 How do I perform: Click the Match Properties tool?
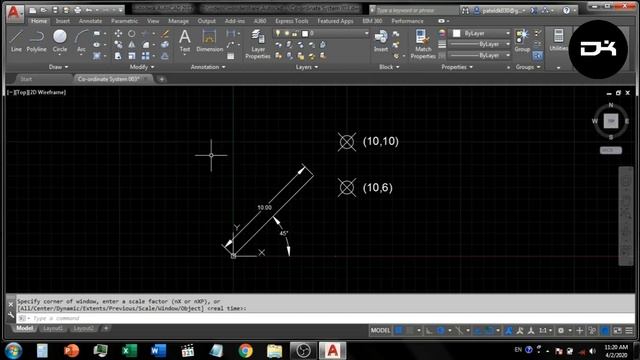[423, 44]
